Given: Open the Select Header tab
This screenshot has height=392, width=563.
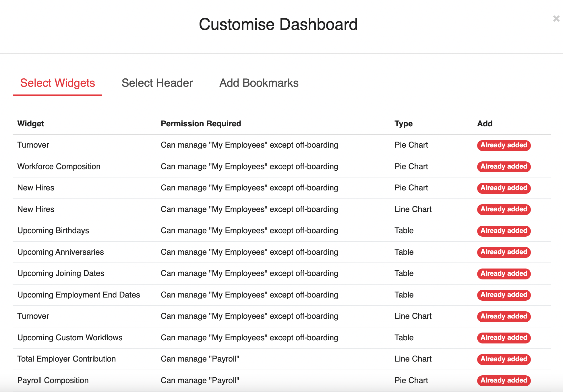Looking at the screenshot, I should click(157, 83).
